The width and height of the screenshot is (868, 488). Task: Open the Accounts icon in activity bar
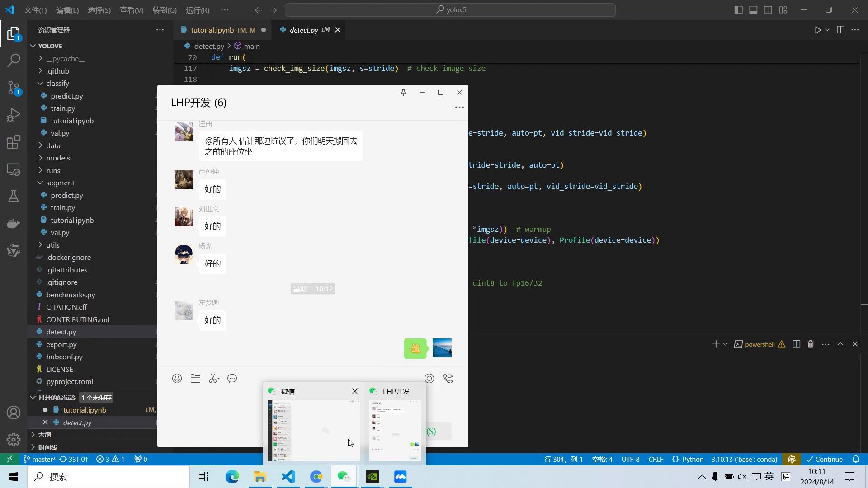14,413
